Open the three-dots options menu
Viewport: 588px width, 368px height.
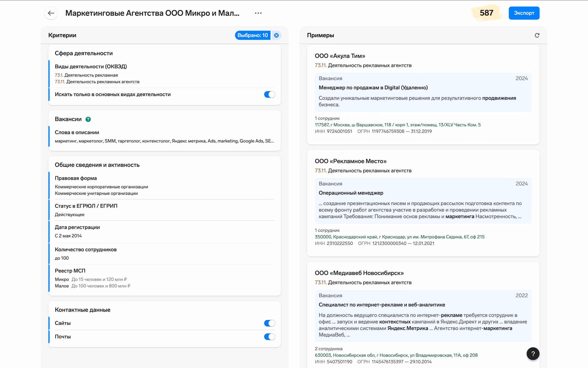click(x=258, y=13)
